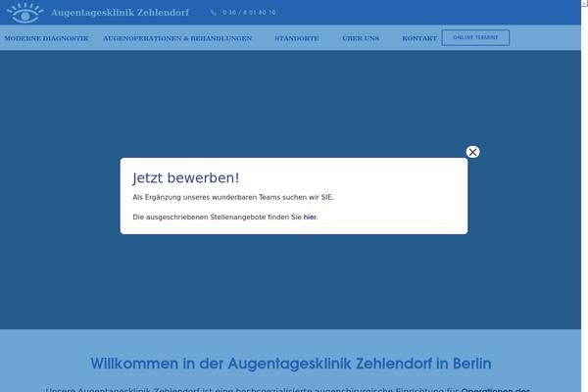Image resolution: width=588 pixels, height=392 pixels.
Task: Open Über Uns menu item
Action: coord(361,38)
